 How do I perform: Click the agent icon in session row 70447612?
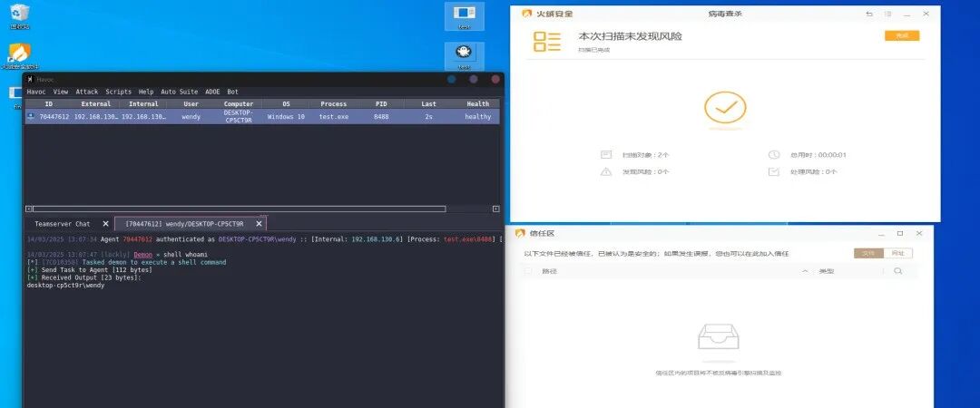pyautogui.click(x=31, y=116)
